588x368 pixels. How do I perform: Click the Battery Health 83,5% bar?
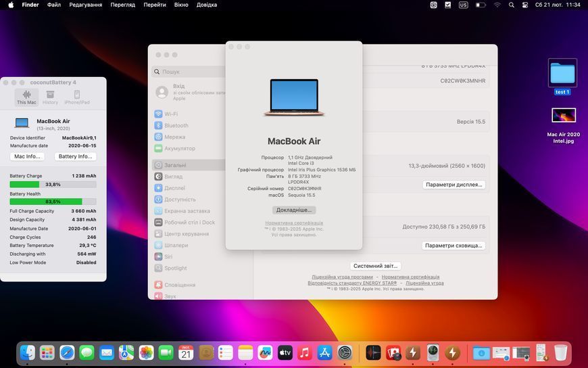[53, 202]
